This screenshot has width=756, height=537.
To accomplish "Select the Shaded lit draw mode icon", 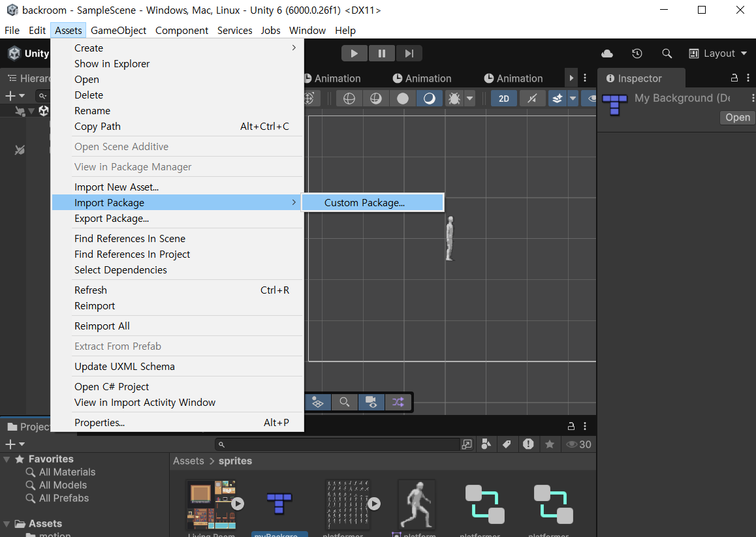I will point(429,99).
